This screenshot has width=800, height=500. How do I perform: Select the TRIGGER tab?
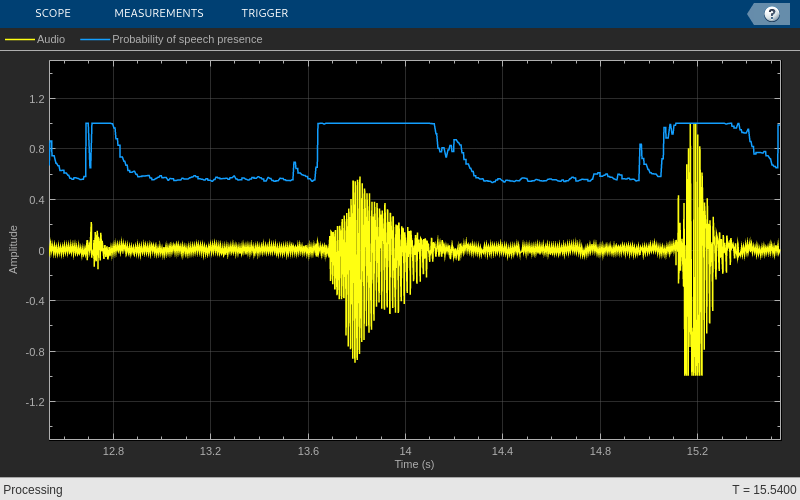(265, 13)
